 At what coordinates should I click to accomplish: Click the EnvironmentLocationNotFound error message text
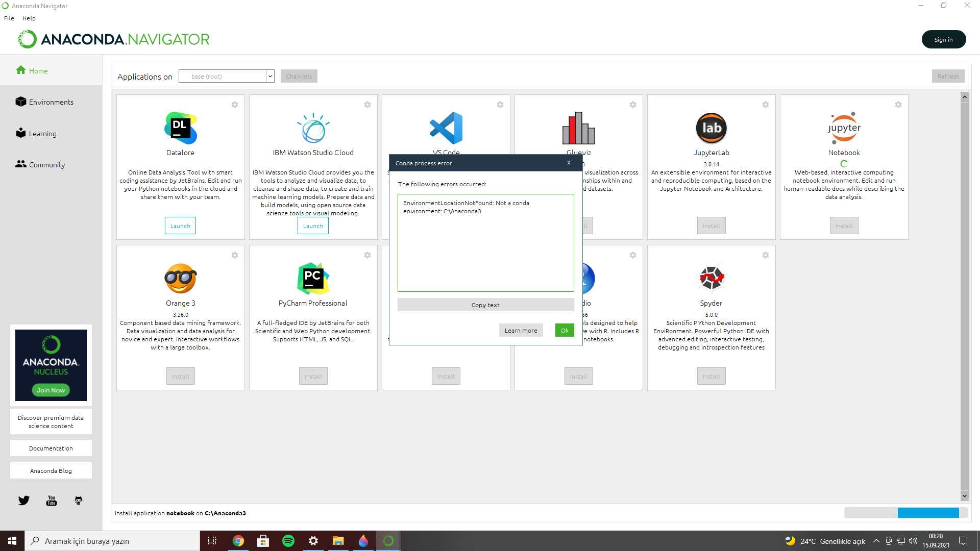point(466,207)
